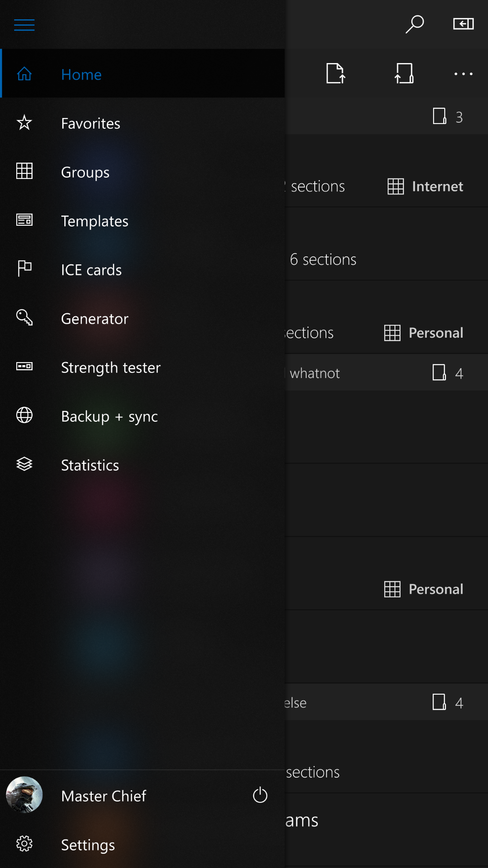
Task: Click the lock/exit icon at top right
Action: click(463, 24)
